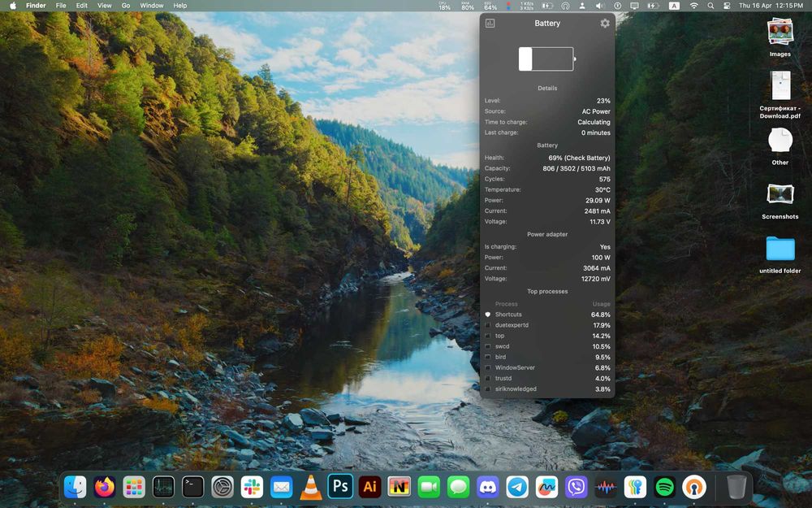Open the Apple menu

pyautogui.click(x=13, y=6)
